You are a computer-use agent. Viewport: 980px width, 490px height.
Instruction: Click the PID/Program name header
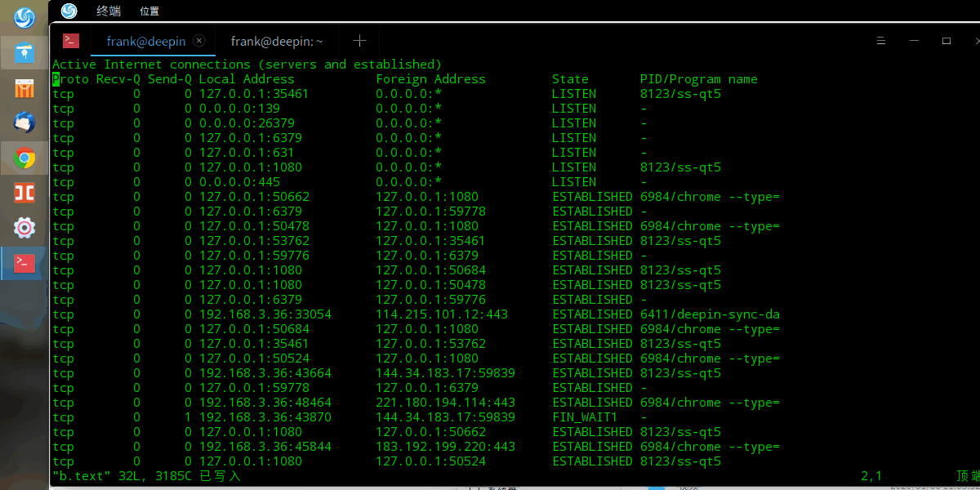click(x=699, y=79)
